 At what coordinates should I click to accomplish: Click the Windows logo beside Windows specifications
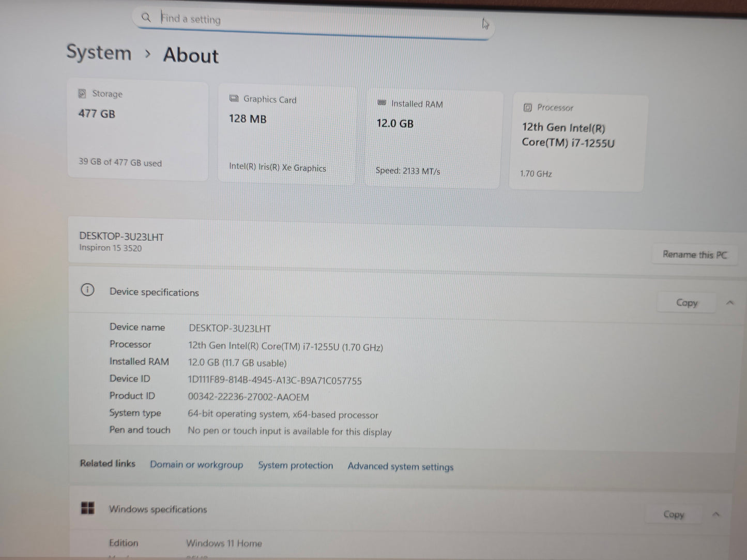[x=88, y=508]
